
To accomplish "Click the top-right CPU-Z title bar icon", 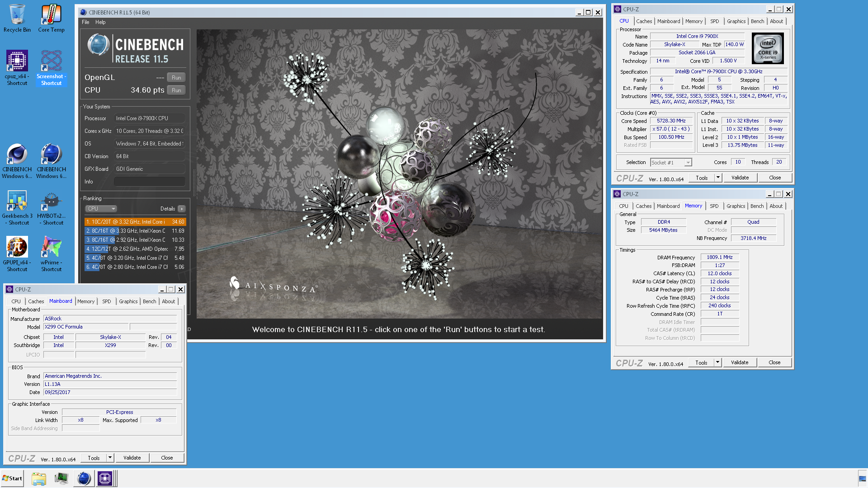I will [618, 9].
